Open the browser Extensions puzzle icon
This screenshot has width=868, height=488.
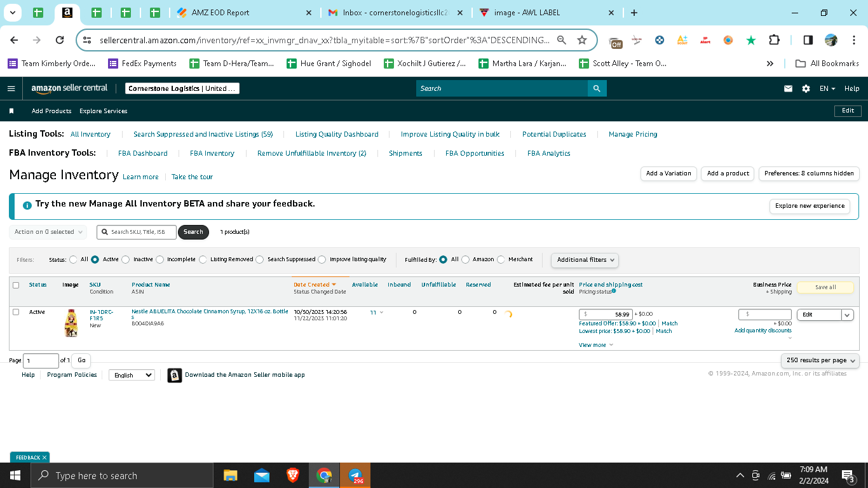pyautogui.click(x=774, y=40)
